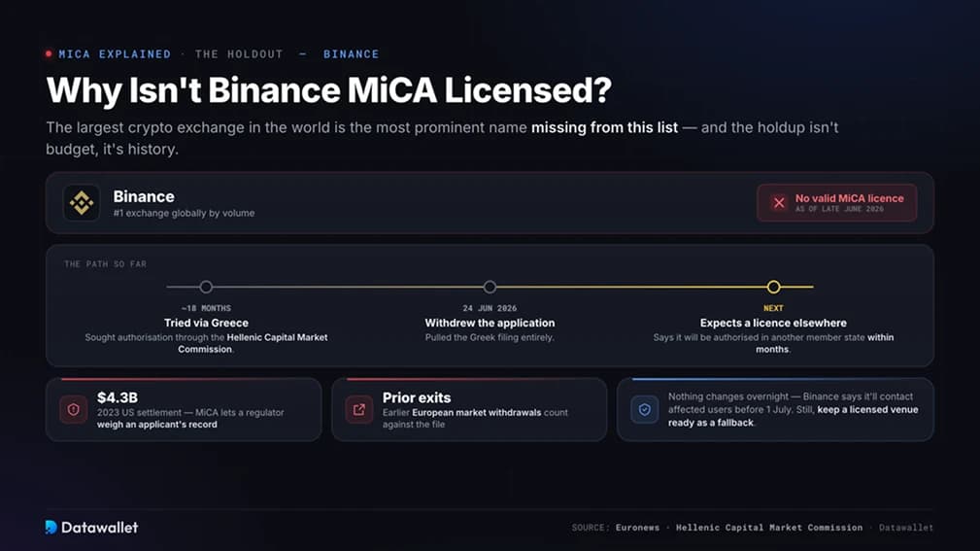The width and height of the screenshot is (980, 551).
Task: Click 'weigh an applicant's record' text
Action: pos(157,425)
